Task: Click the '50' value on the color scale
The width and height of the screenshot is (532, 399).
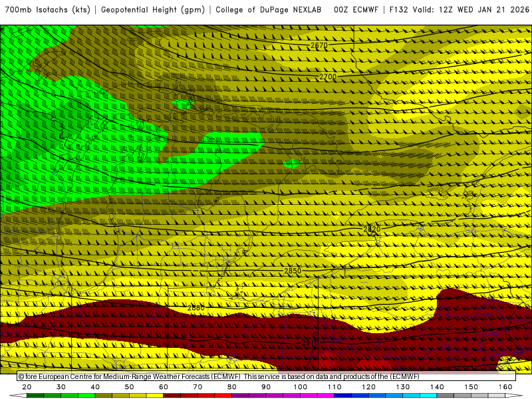Action: 129,387
